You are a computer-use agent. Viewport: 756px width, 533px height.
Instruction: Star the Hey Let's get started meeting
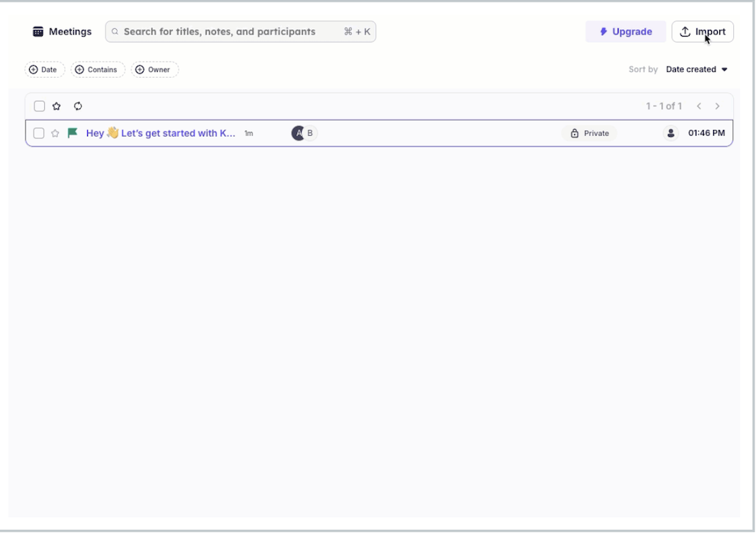click(54, 132)
